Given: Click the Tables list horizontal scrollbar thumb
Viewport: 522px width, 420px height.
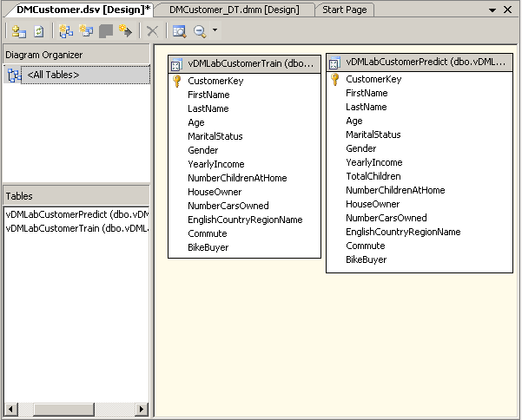Looking at the screenshot, I should point(64,409).
